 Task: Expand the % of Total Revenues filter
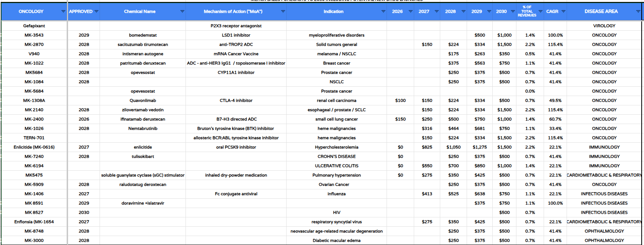click(540, 12)
